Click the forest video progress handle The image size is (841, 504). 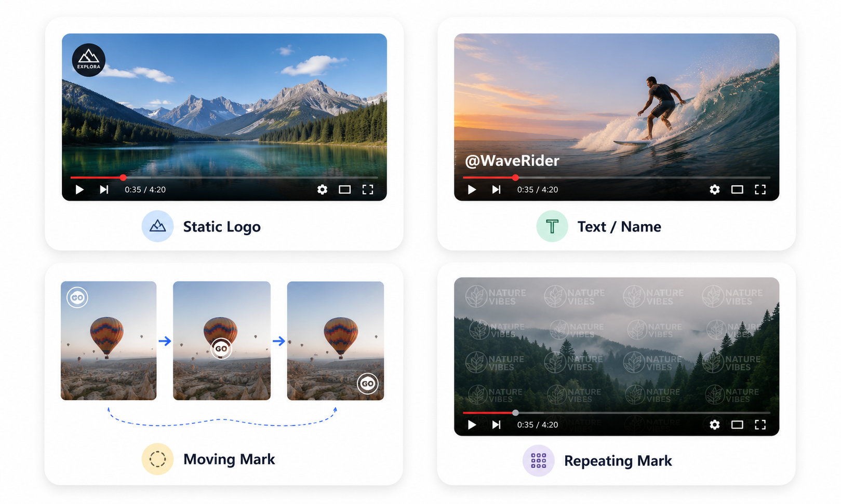[515, 413]
